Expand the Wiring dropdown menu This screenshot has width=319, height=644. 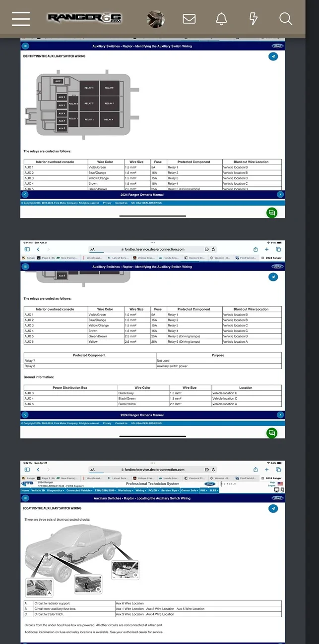click(x=141, y=490)
